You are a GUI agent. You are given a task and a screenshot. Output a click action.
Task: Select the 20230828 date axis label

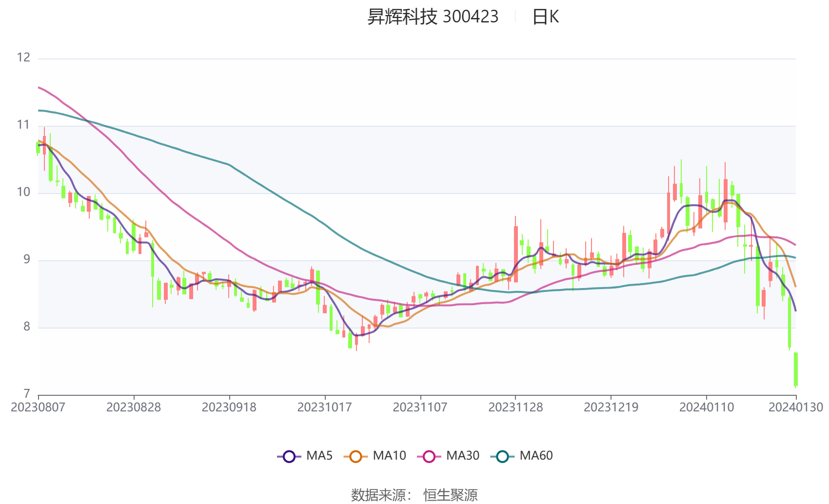pos(134,407)
